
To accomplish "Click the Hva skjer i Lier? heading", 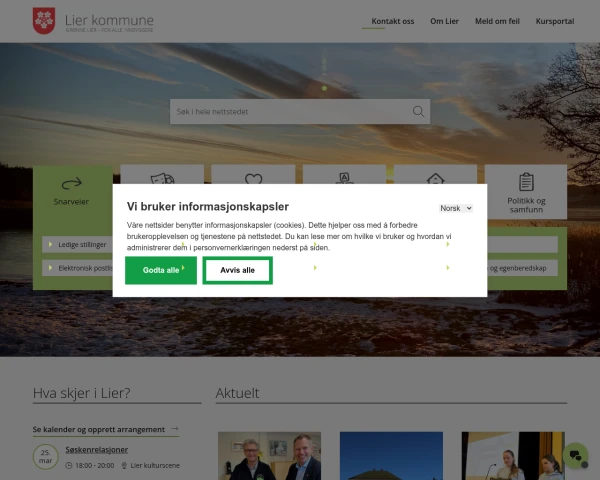I will click(x=82, y=393).
